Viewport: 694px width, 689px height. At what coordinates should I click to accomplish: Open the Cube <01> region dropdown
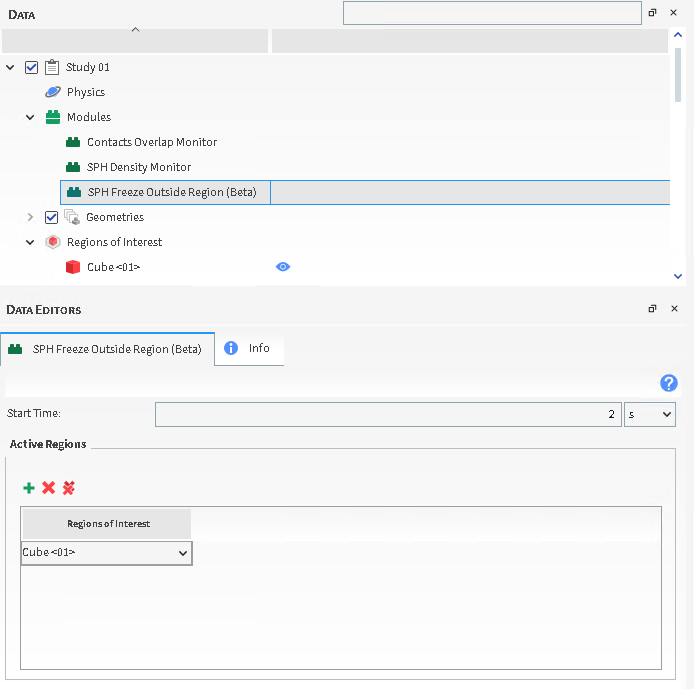pyautogui.click(x=106, y=552)
